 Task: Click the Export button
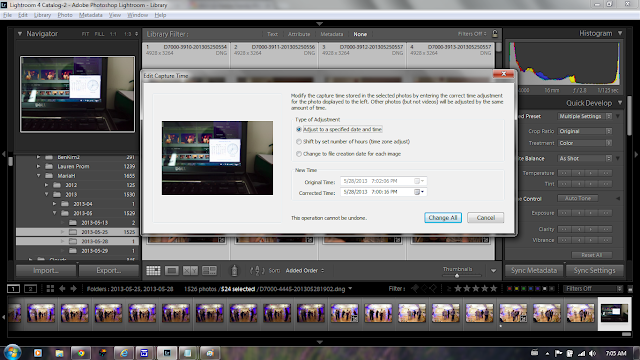(109, 270)
